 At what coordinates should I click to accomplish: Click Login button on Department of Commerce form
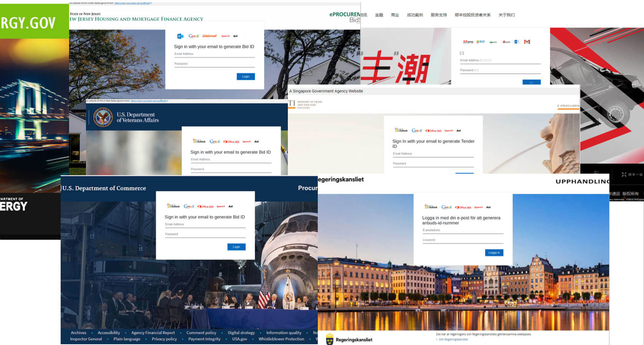click(236, 247)
